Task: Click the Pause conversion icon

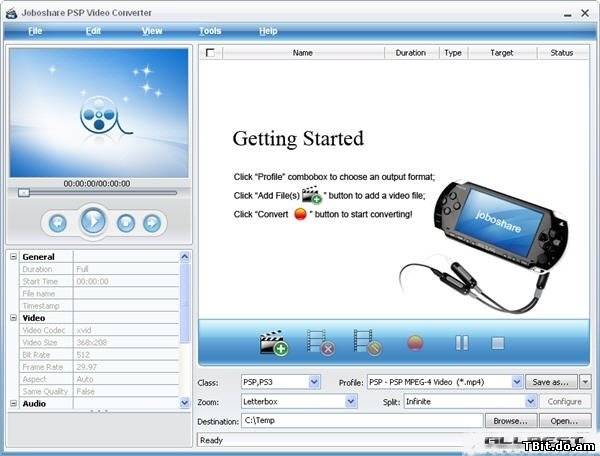Action: click(x=461, y=343)
